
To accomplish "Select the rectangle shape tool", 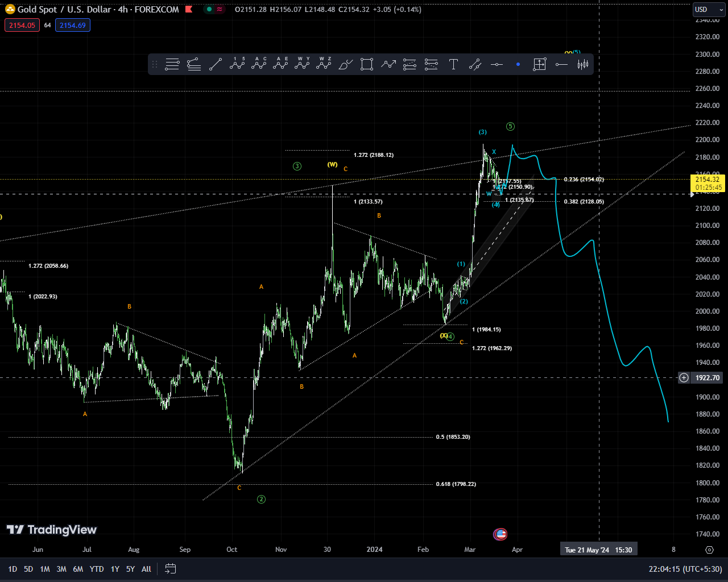I will pyautogui.click(x=367, y=65).
